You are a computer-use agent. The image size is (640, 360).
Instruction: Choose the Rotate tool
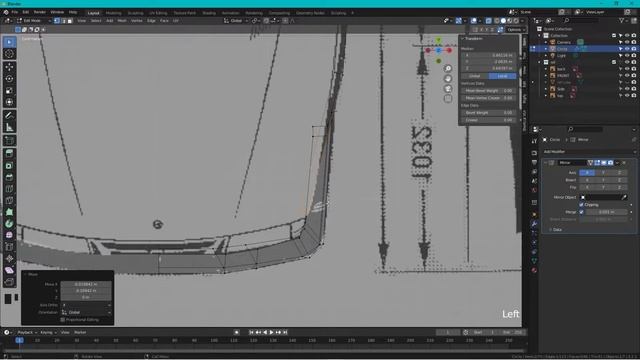pyautogui.click(x=9, y=79)
